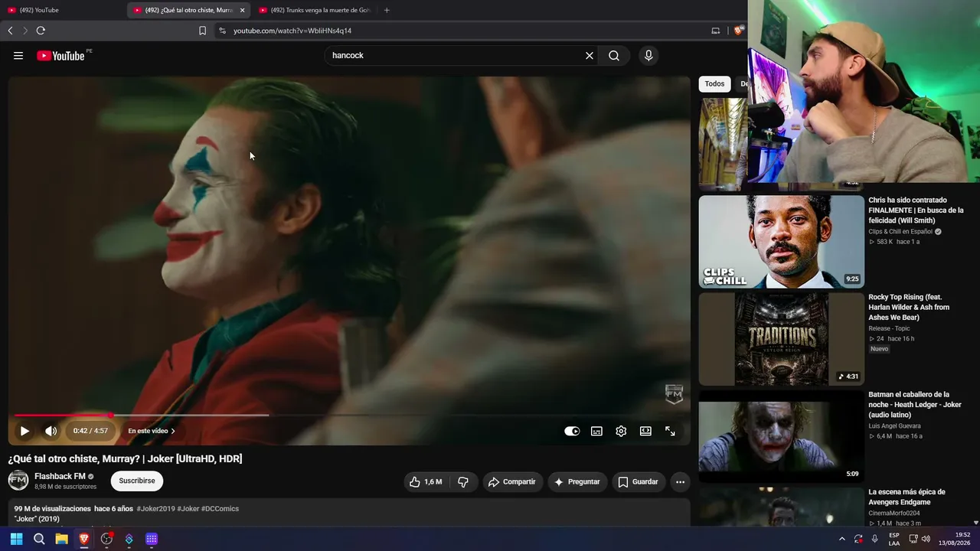The width and height of the screenshot is (980, 551).
Task: Open 'Rocky Top Rising' video title
Action: [909, 308]
